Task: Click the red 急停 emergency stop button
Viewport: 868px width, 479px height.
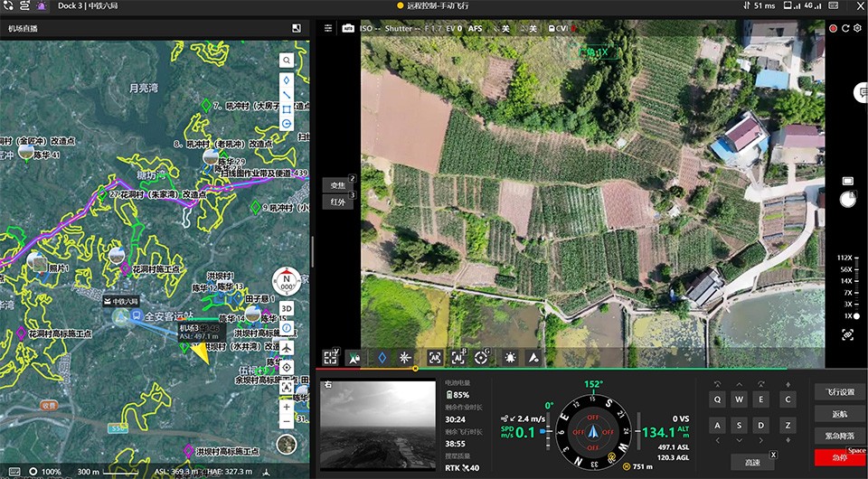Action: point(840,457)
